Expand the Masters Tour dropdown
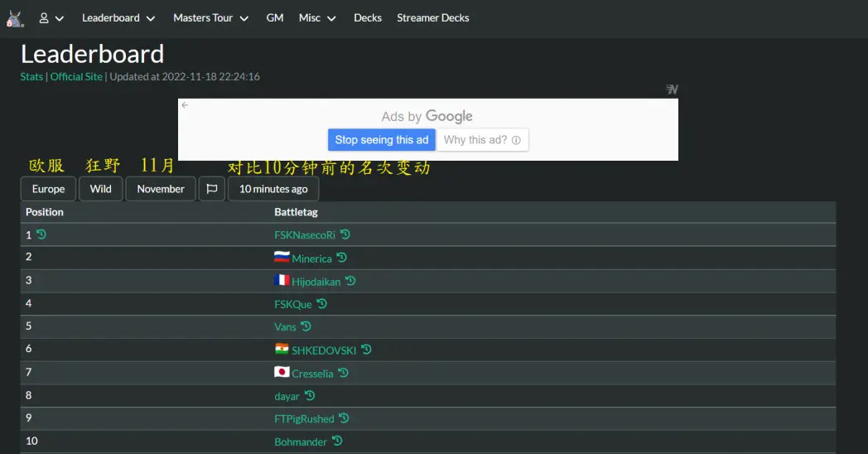 click(210, 18)
